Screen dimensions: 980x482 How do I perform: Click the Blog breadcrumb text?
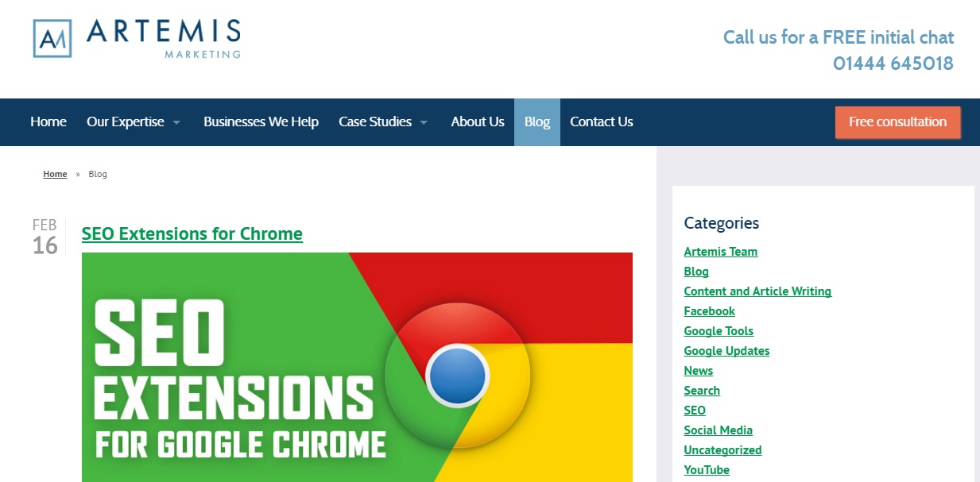[98, 174]
